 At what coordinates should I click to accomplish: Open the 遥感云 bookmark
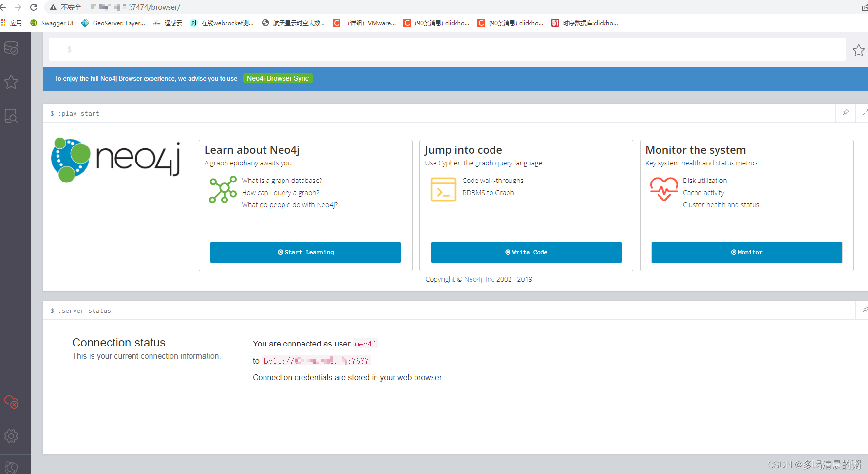point(168,23)
